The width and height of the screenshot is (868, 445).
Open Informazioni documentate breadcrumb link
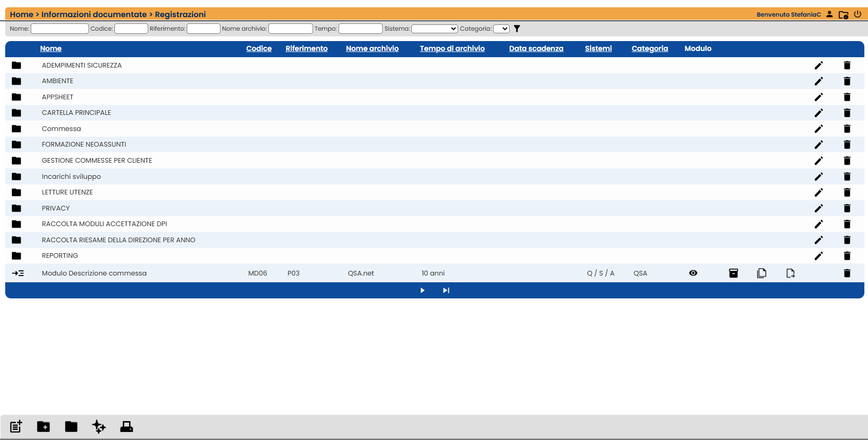[94, 15]
